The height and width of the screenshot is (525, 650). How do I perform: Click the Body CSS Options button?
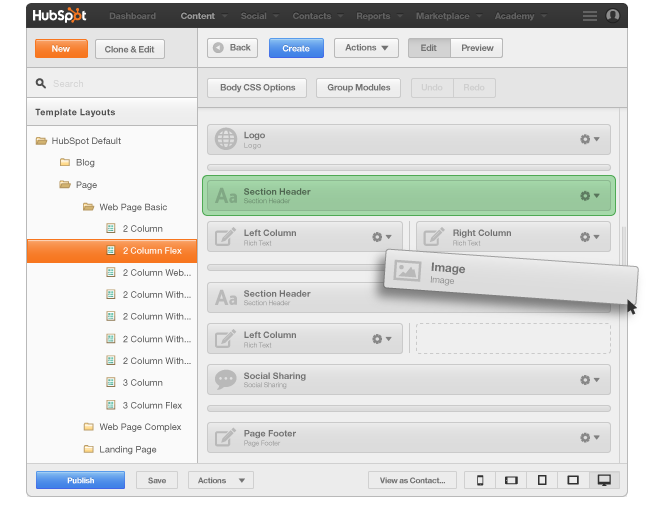tap(257, 88)
